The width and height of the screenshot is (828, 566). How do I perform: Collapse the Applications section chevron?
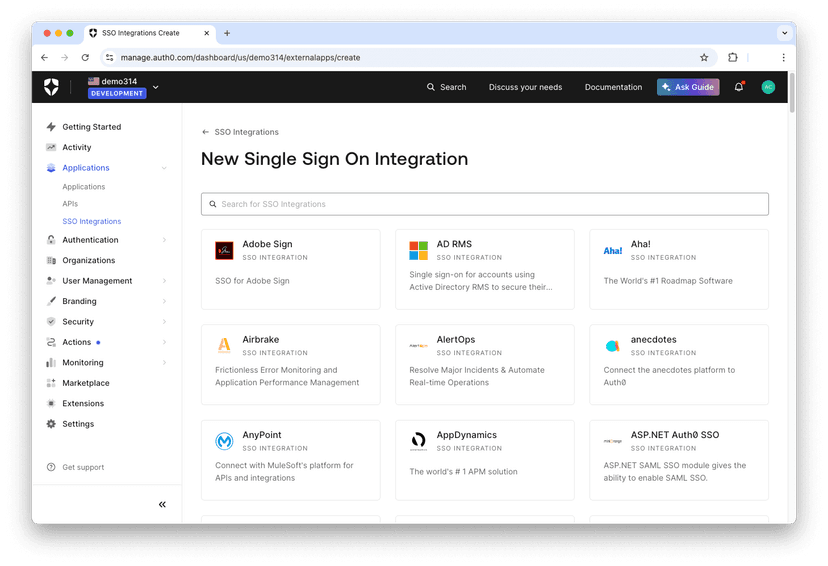point(164,168)
